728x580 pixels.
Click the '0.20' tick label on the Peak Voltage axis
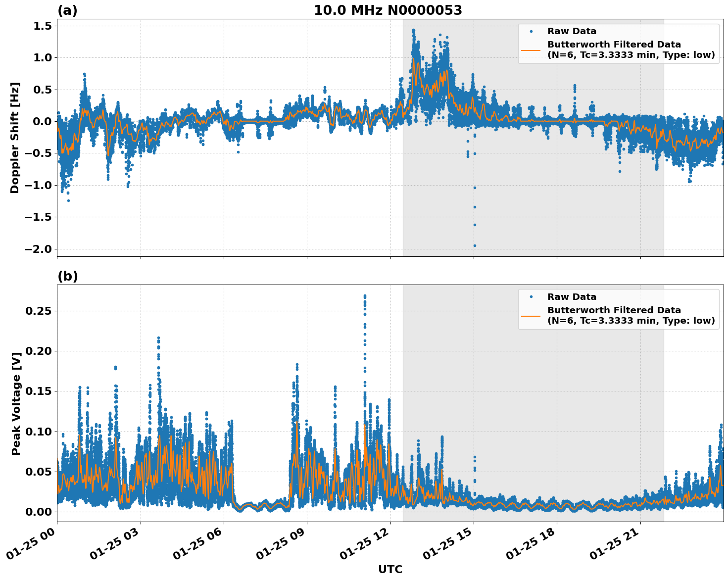point(39,351)
